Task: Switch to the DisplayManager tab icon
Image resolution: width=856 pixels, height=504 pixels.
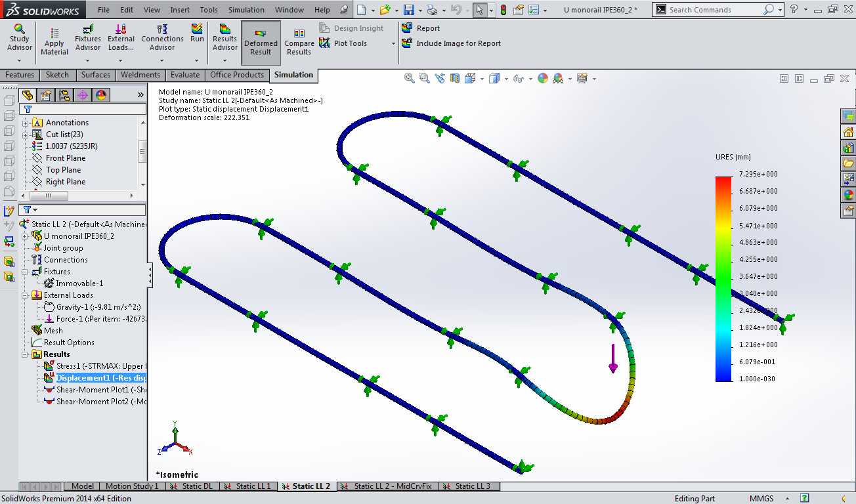Action: (x=101, y=95)
